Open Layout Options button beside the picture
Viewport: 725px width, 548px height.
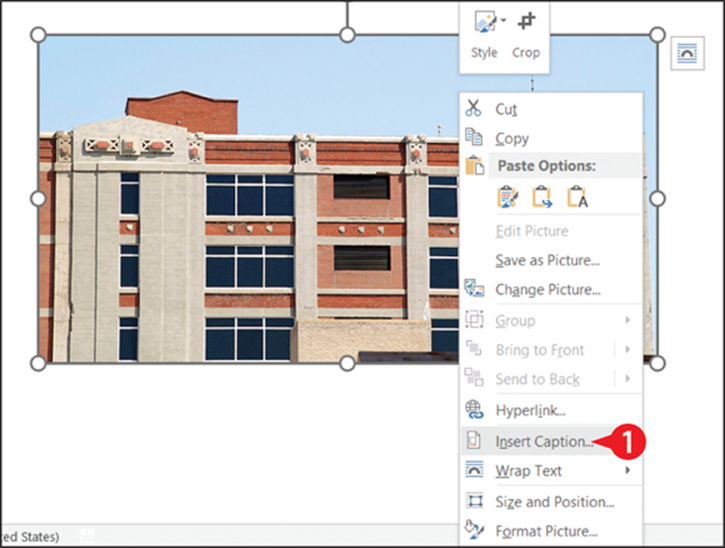click(x=688, y=53)
